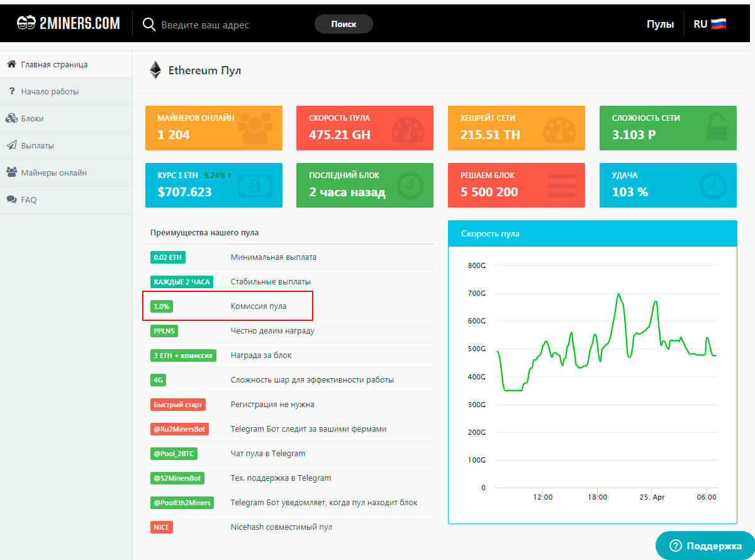
Task: Go to the FAQ sidebar item
Action: pos(29,199)
